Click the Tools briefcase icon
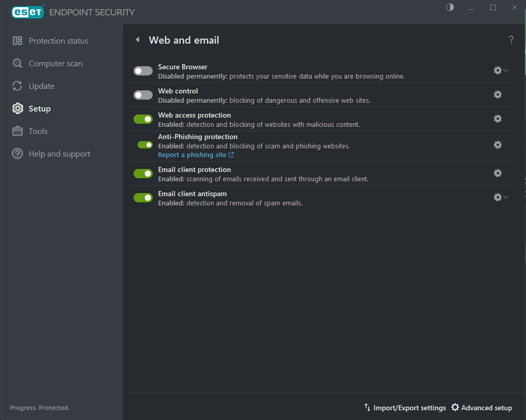The width and height of the screenshot is (526, 420). click(x=17, y=131)
